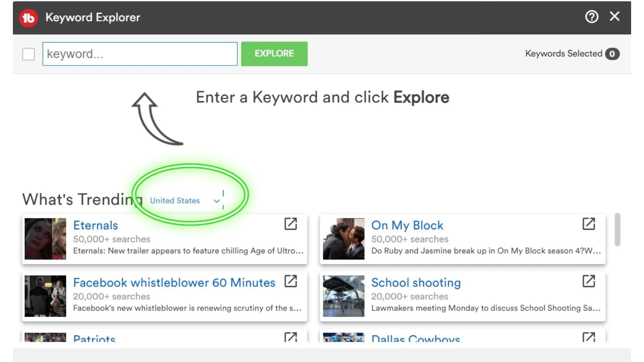Close the Keyword Explorer panel
This screenshot has width=644, height=362.
click(x=614, y=16)
